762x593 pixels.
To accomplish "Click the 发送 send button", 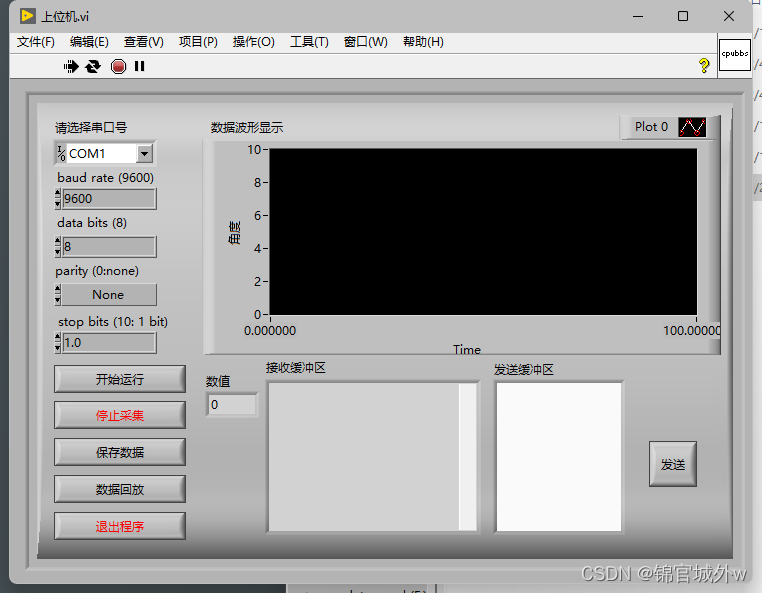I will (x=673, y=464).
